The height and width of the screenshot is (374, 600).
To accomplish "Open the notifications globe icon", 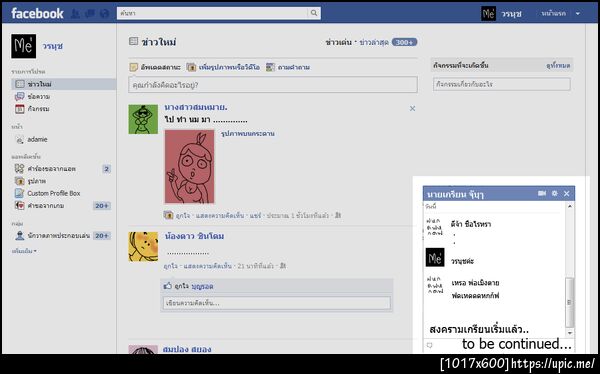I will point(104,14).
